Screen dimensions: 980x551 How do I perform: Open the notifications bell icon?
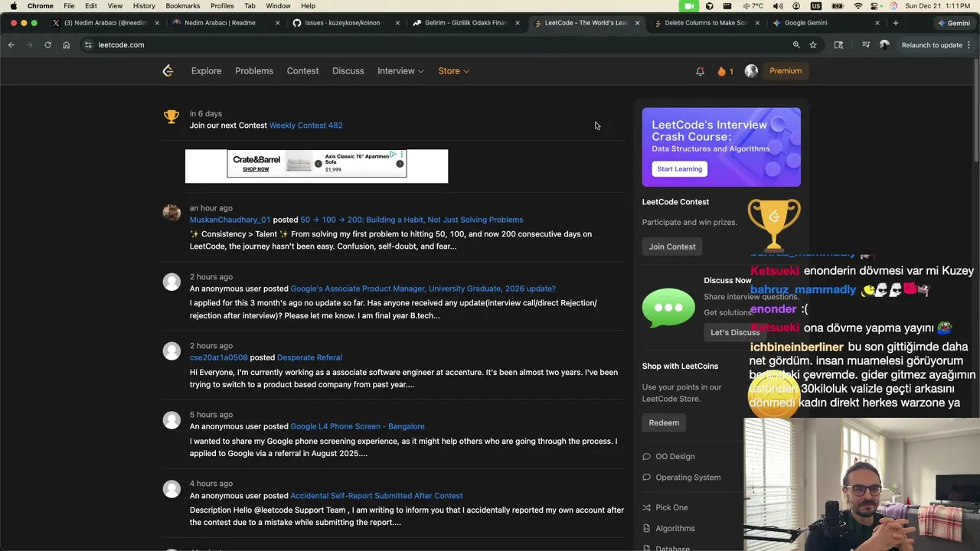[x=700, y=71]
